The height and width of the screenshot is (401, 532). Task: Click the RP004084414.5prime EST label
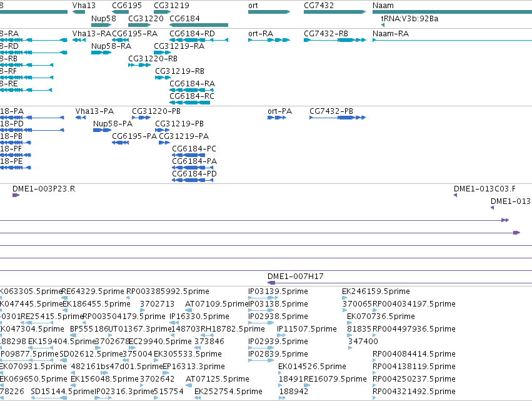coord(414,355)
